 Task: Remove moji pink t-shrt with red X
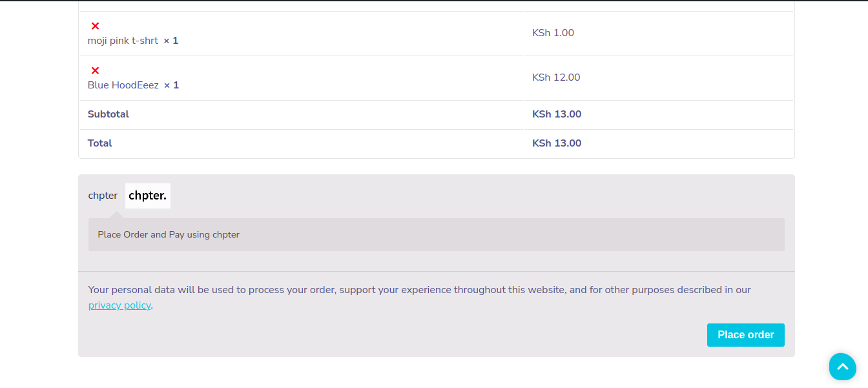(x=95, y=26)
